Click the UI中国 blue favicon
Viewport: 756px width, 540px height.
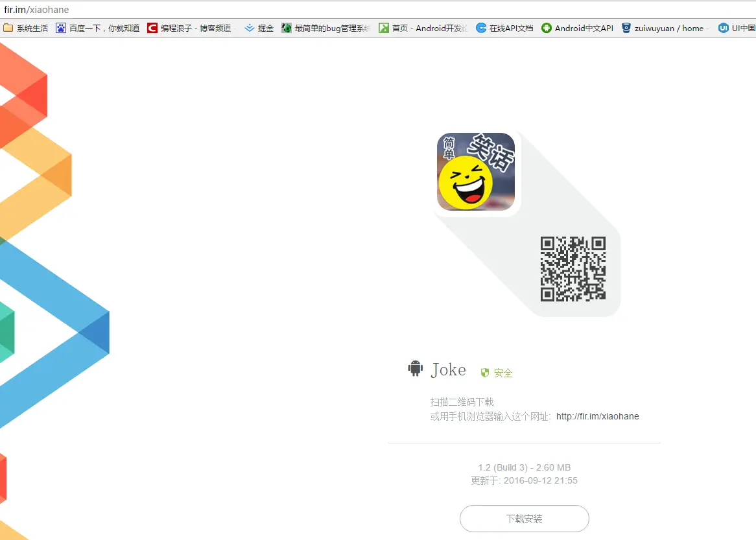coord(723,28)
